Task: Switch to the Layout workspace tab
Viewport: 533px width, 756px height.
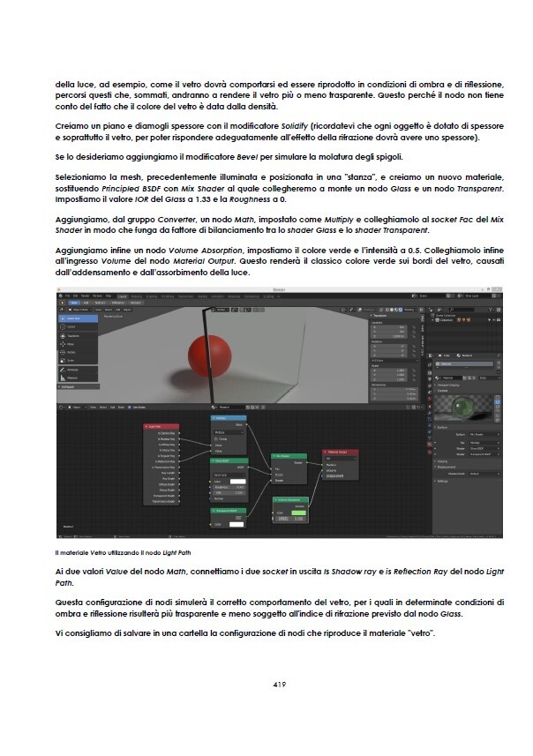Action: pos(123,296)
